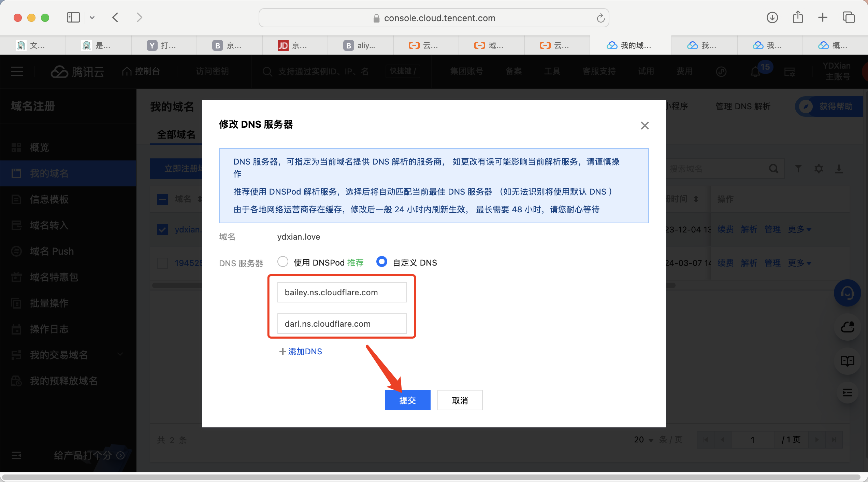Screen dimensions: 868x482
Task: Open the 集团账号 header menu
Action: (x=467, y=71)
